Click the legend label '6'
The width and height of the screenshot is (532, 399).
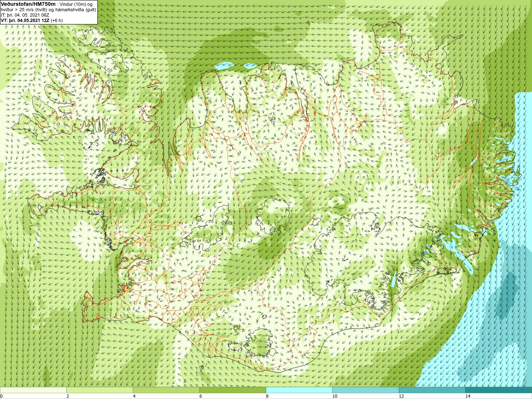tap(201, 396)
